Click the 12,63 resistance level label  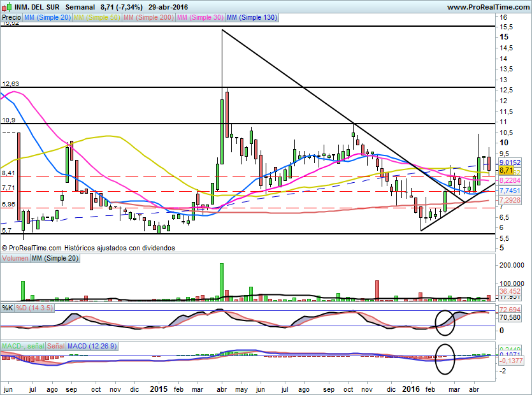point(11,84)
